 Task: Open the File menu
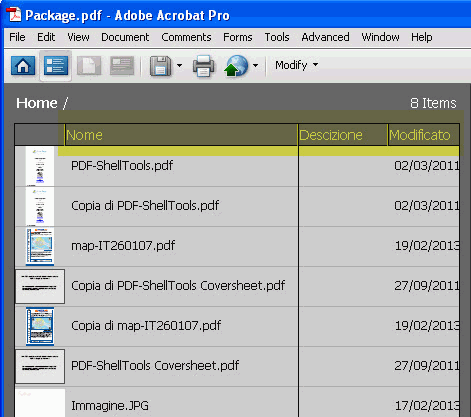(x=17, y=37)
